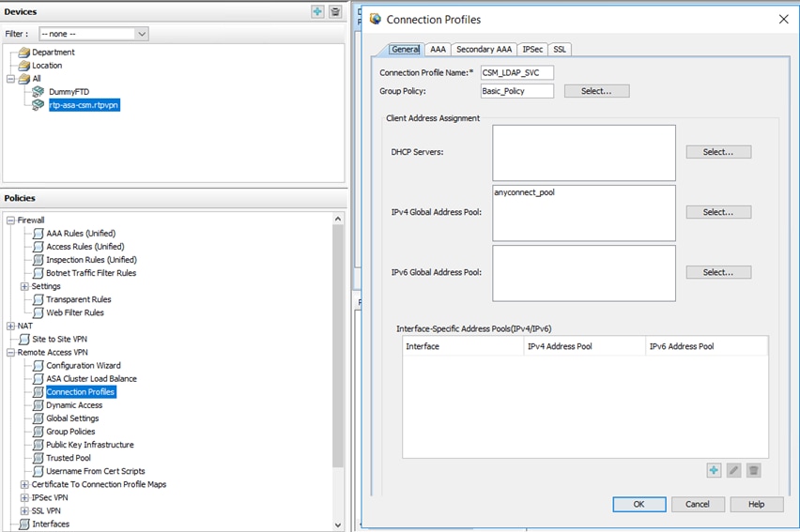This screenshot has height=532, width=800.
Task: Click the ASA Cluster Load Balance icon
Action: click(38, 379)
